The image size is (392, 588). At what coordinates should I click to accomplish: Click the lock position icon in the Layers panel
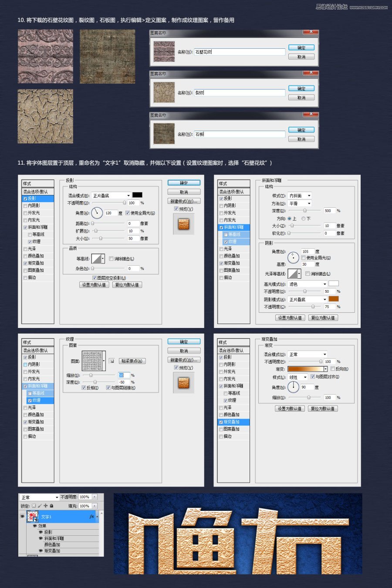pyautogui.click(x=46, y=506)
